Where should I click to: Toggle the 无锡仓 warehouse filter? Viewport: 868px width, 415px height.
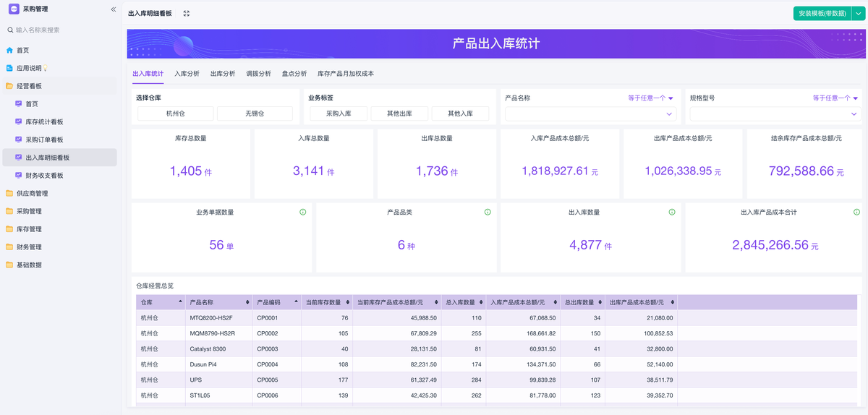(255, 114)
